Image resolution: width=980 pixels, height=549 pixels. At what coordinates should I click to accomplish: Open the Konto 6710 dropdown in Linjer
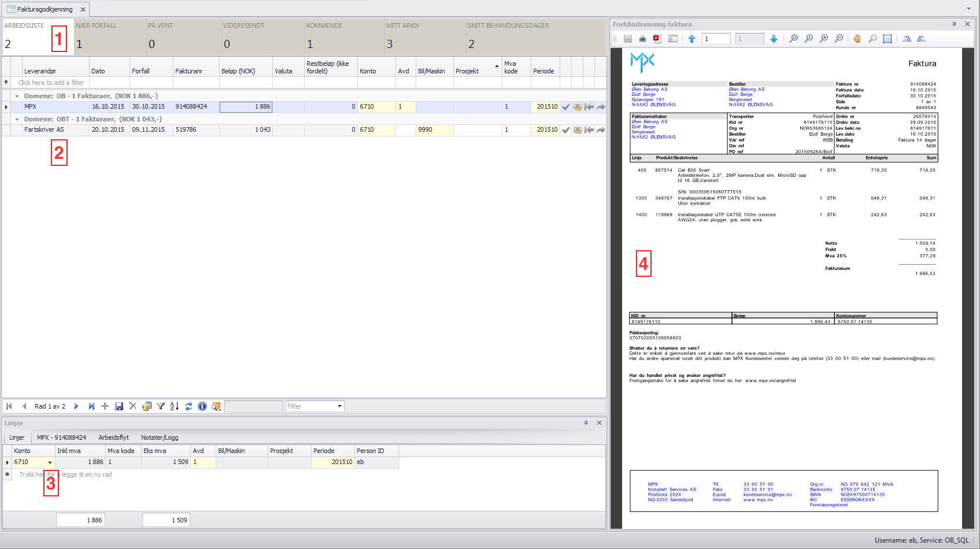50,462
